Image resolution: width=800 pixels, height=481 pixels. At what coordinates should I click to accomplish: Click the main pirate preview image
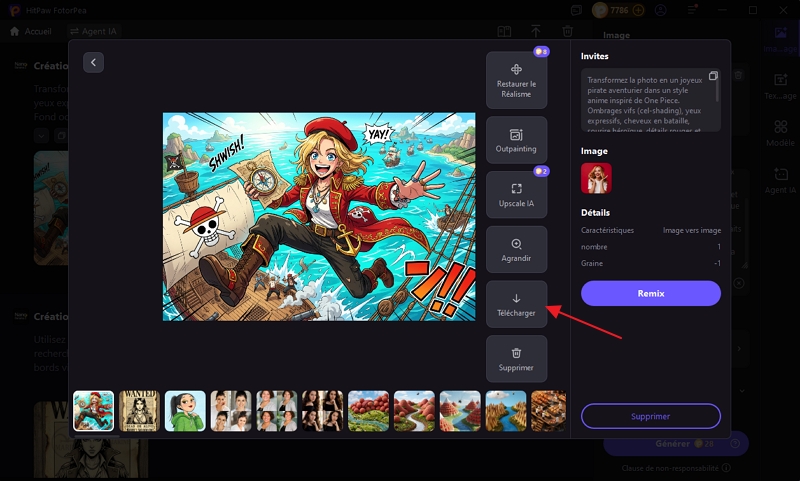[x=319, y=217]
